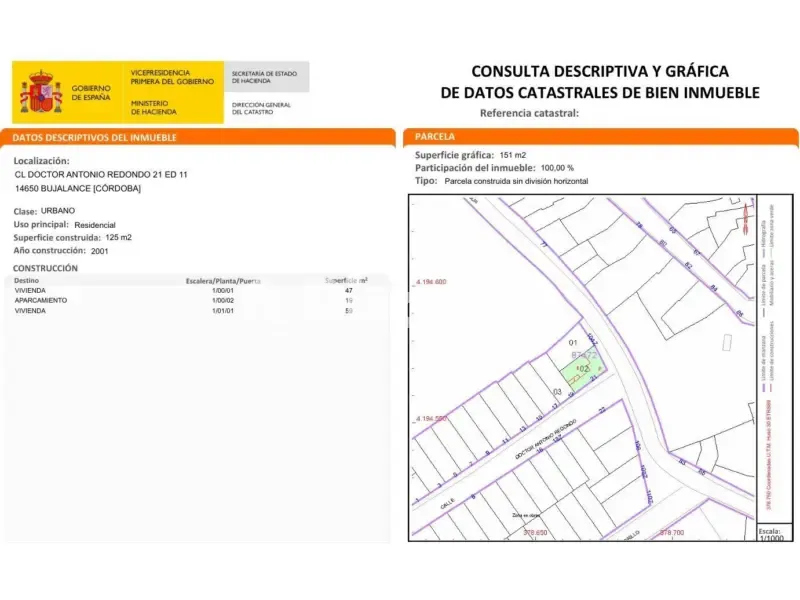Click the Escalera/Planta/Puerta column header
This screenshot has width=800, height=600.
[223, 281]
